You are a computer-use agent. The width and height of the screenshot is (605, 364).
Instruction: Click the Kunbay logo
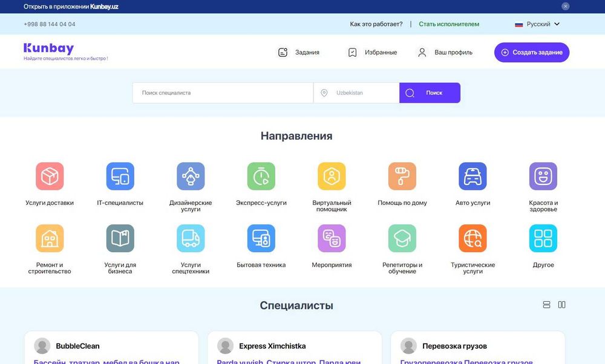tap(48, 48)
